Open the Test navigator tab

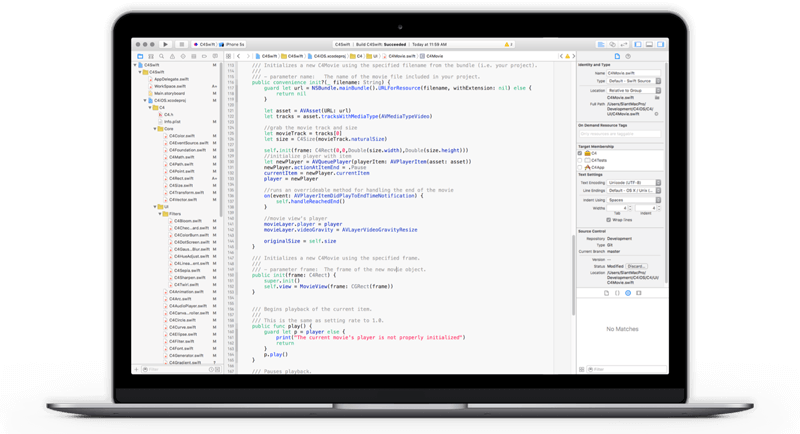click(183, 56)
